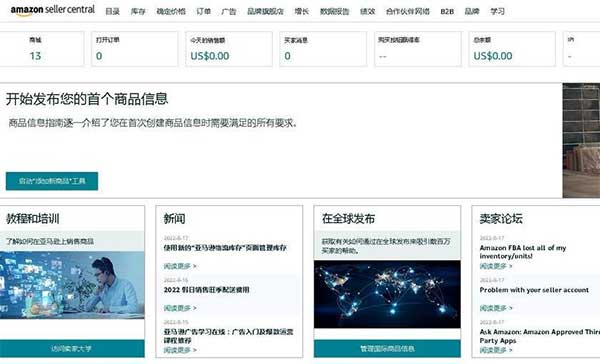Click the 在全球发布 card heading
Screen dimensions: 600x364
[x=348, y=219]
